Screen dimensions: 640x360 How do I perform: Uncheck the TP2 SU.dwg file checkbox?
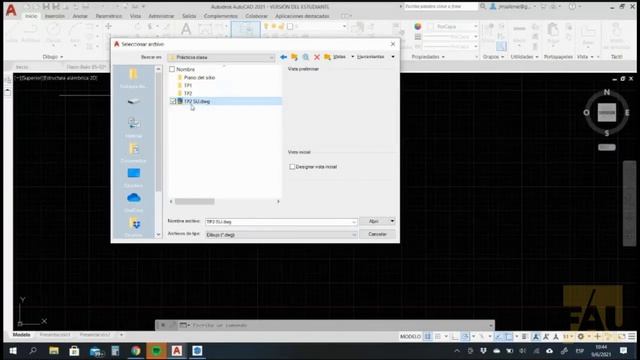(173, 101)
